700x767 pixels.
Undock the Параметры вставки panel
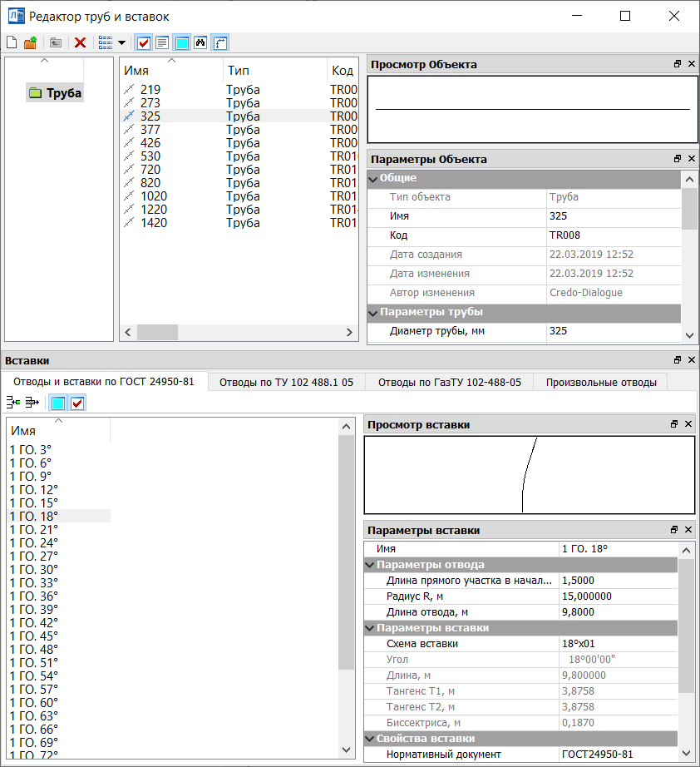pos(674,530)
